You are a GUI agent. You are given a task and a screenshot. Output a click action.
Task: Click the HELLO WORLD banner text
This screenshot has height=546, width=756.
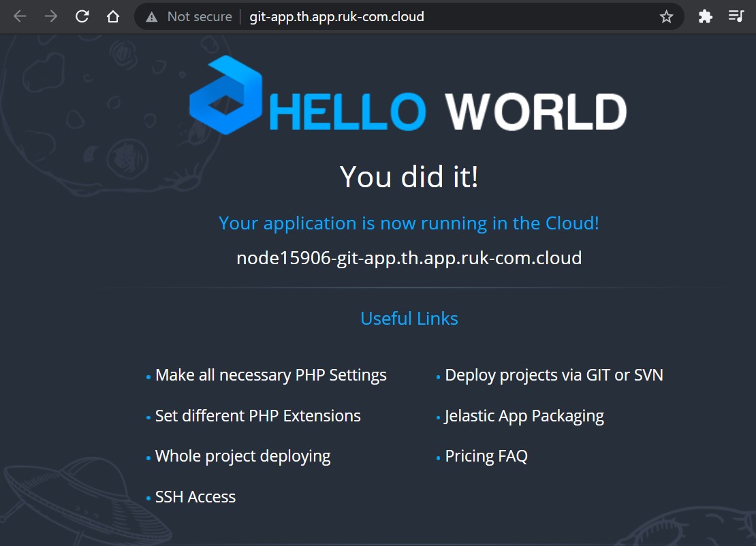coord(448,112)
